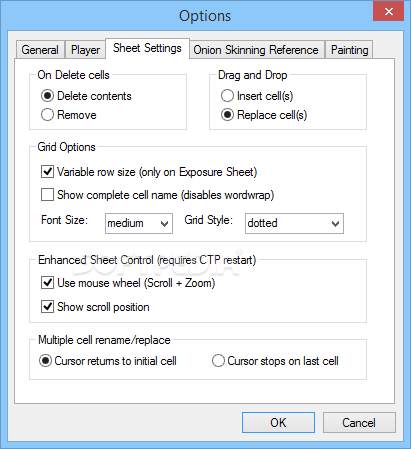The width and height of the screenshot is (411, 449).
Task: Disable Use mouse wheel checkbox
Action: point(128,283)
